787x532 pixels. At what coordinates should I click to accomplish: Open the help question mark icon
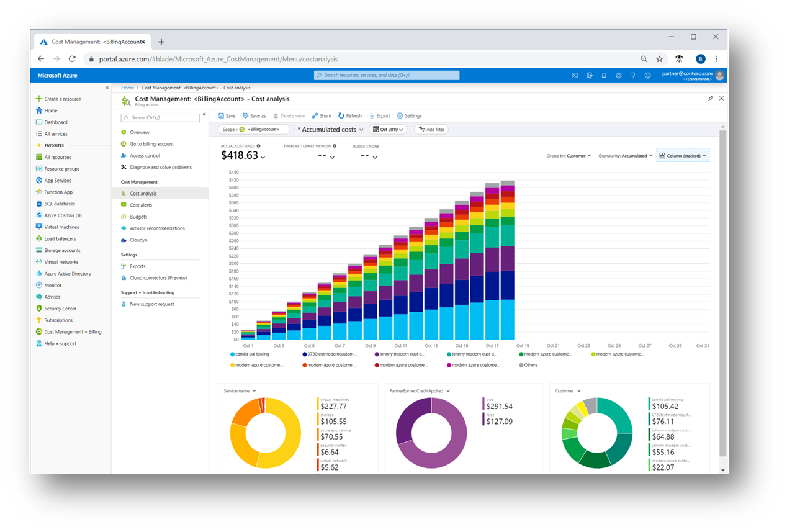[632, 74]
